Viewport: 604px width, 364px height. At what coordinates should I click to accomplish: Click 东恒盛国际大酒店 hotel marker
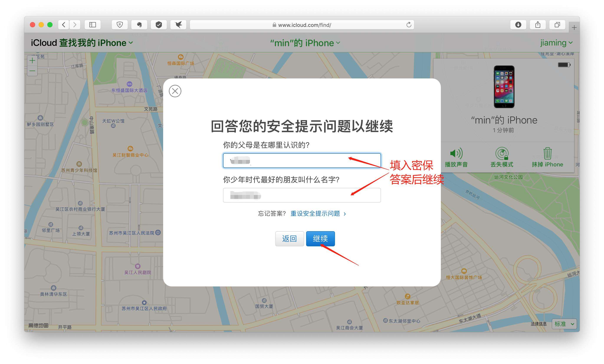(x=130, y=84)
